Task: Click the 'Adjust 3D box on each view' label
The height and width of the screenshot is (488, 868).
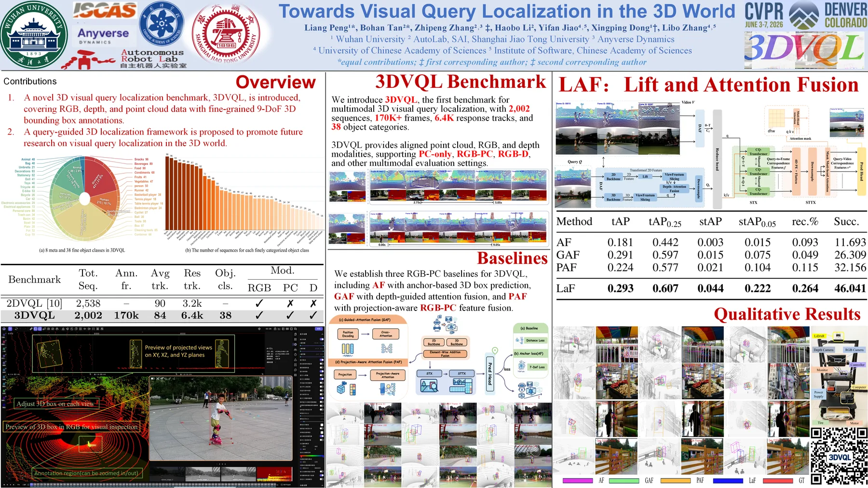Action: click(x=55, y=404)
